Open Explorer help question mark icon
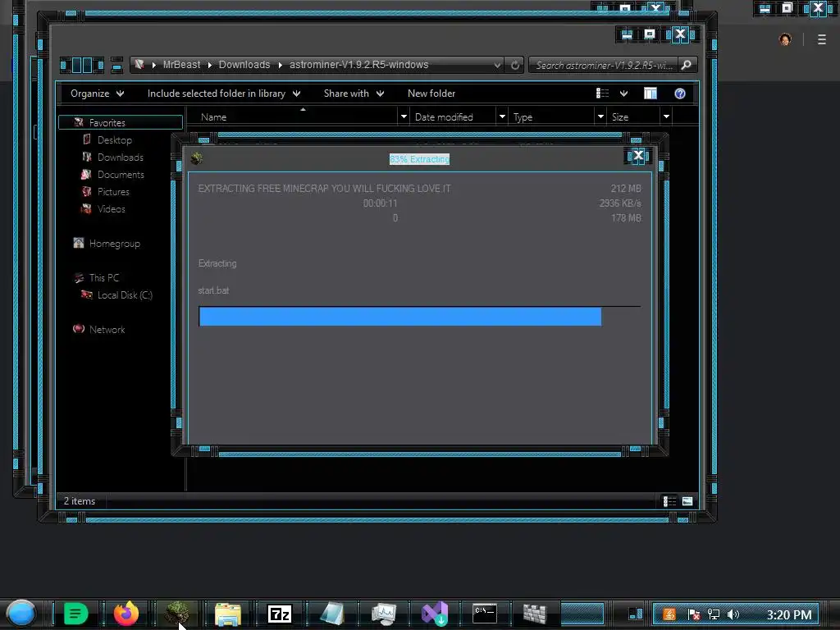Image resolution: width=840 pixels, height=630 pixels. [680, 94]
